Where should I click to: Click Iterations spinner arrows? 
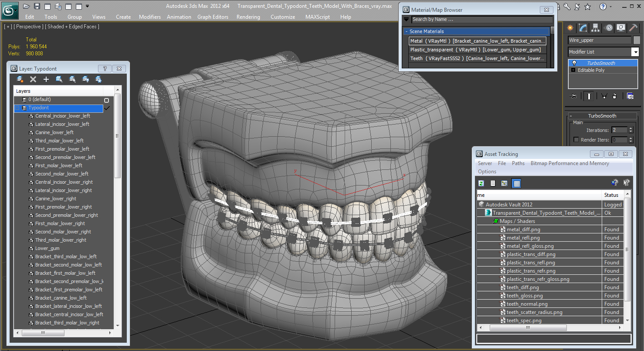630,130
